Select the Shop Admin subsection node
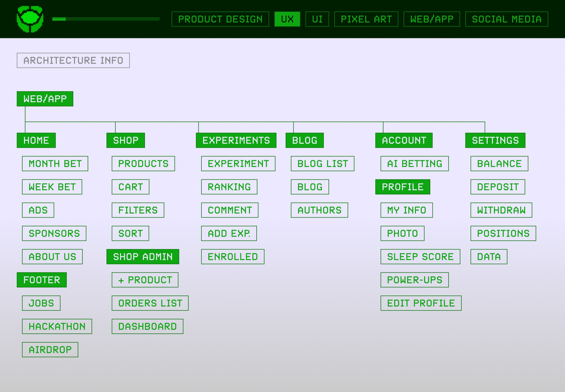 143,257
